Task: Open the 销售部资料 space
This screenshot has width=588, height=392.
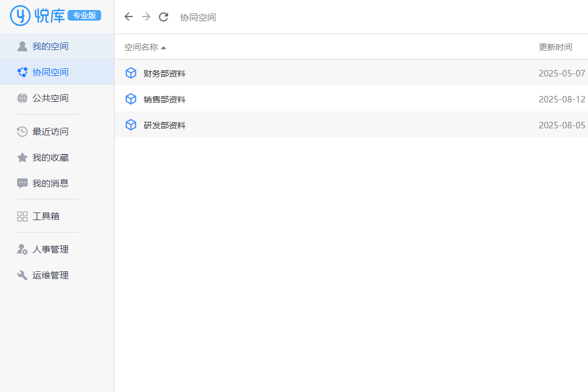Action: point(165,99)
